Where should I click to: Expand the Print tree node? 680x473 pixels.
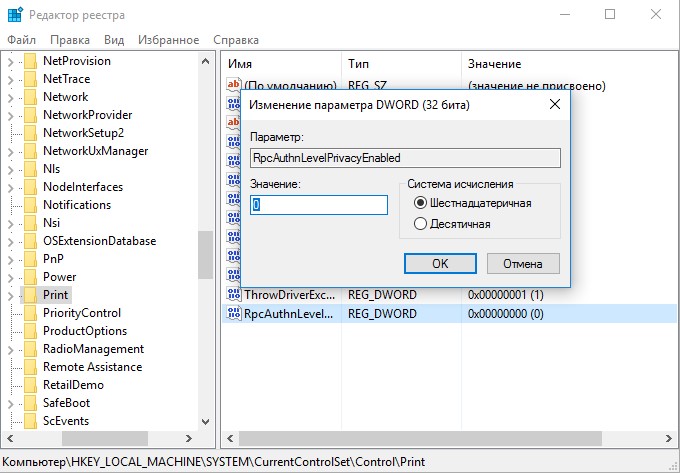tap(11, 296)
